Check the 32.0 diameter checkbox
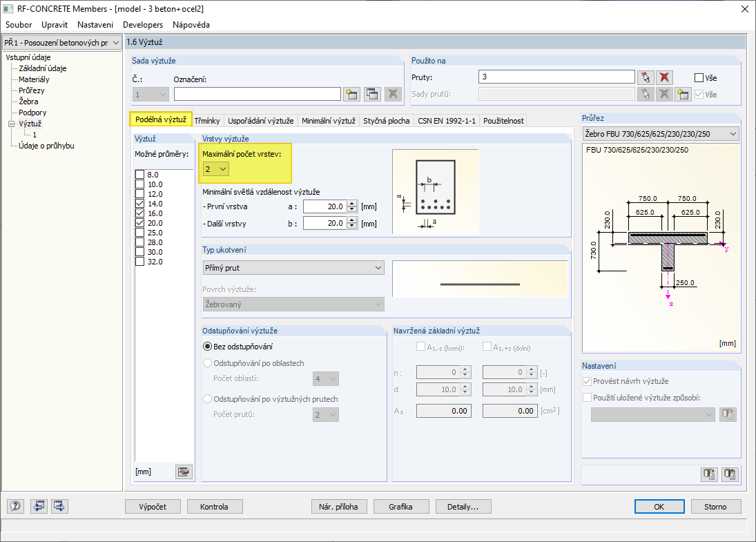The image size is (756, 542). coord(140,262)
